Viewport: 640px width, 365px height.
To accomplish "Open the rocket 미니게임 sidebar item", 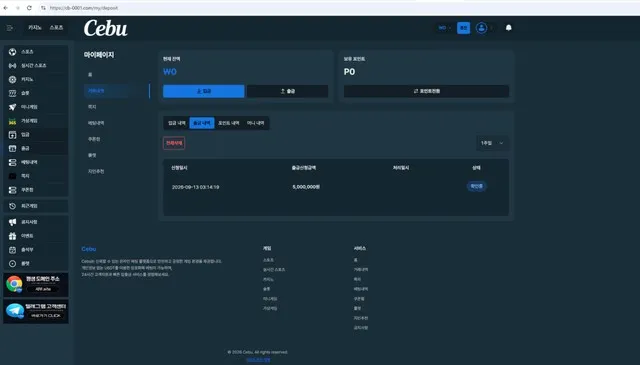I will 36,107.
